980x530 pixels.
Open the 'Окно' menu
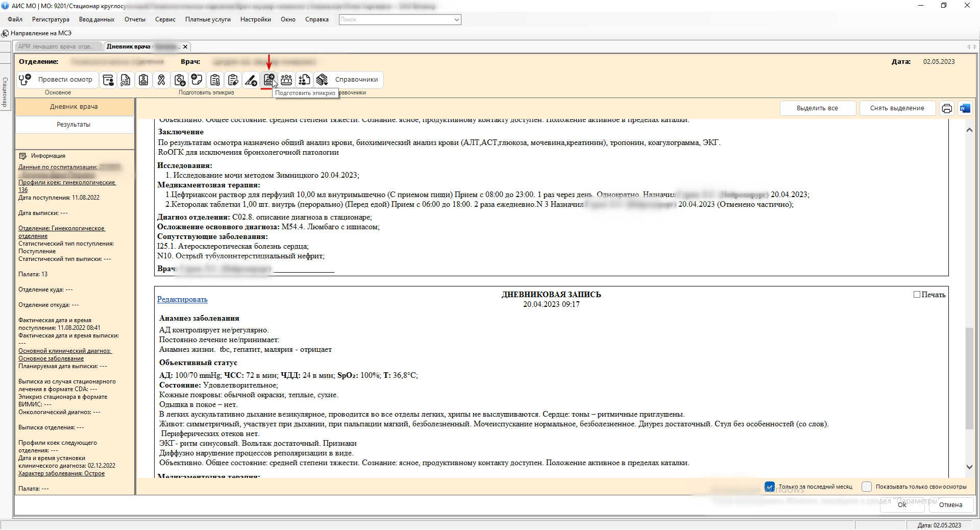[288, 19]
